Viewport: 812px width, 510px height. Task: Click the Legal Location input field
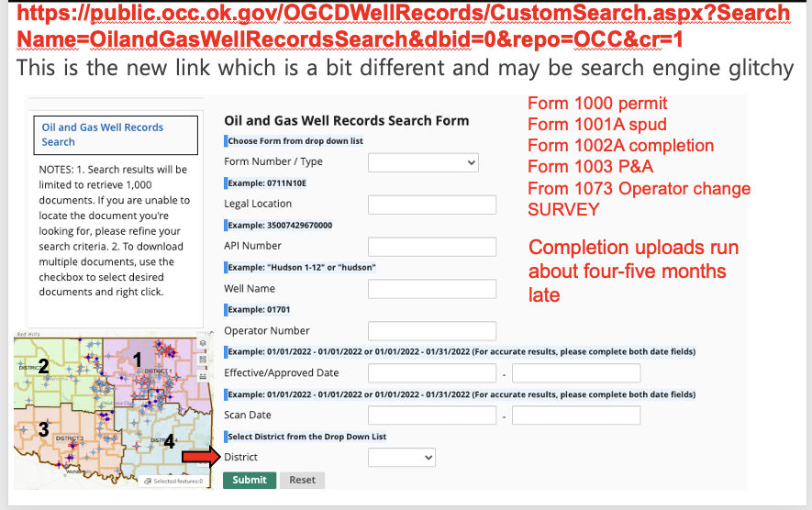[x=432, y=205]
